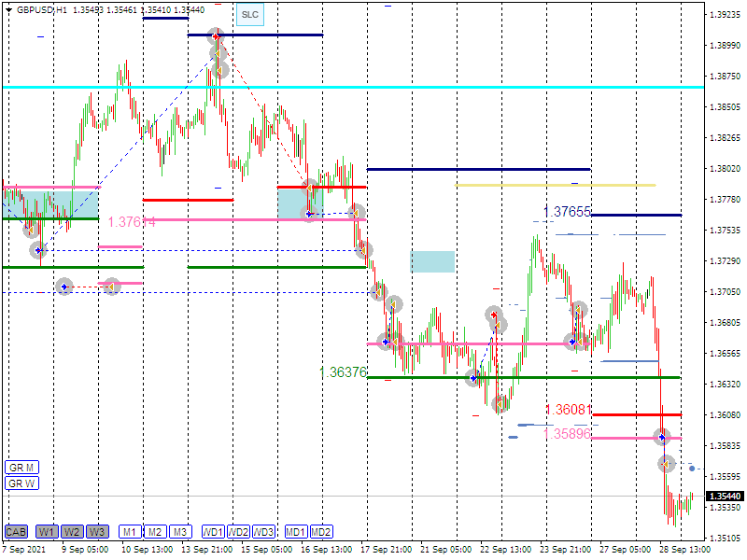Screen dimensions: 747x560
Task: Select the M3 button
Action: click(180, 531)
